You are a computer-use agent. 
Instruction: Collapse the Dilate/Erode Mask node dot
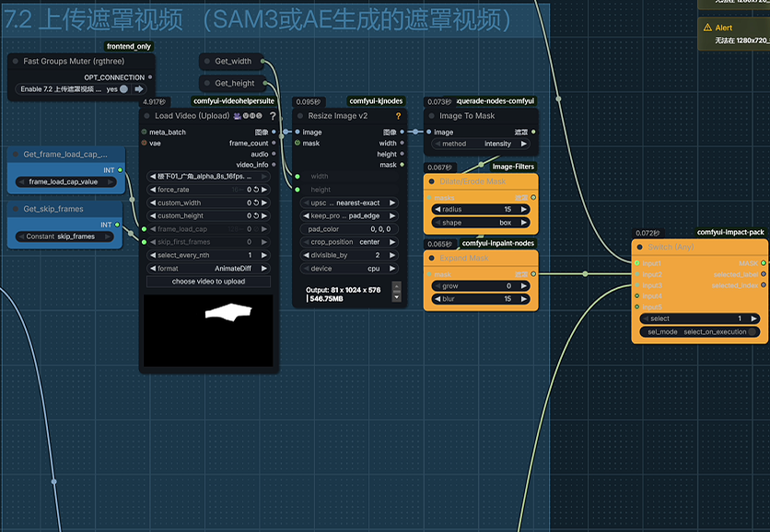431,181
